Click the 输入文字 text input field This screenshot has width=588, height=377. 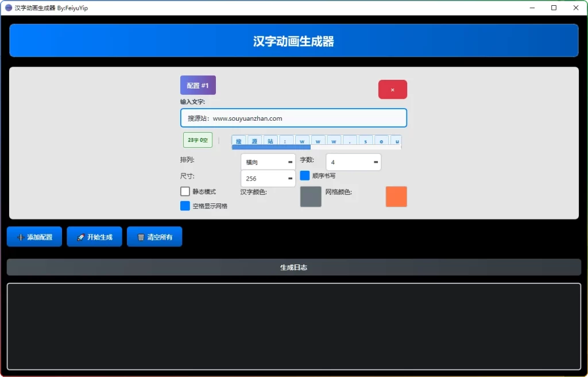click(x=293, y=118)
